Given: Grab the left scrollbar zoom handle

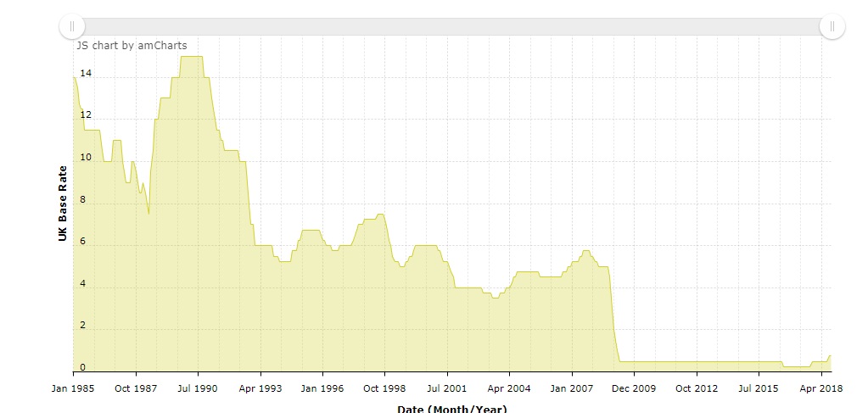Looking at the screenshot, I should (72, 26).
